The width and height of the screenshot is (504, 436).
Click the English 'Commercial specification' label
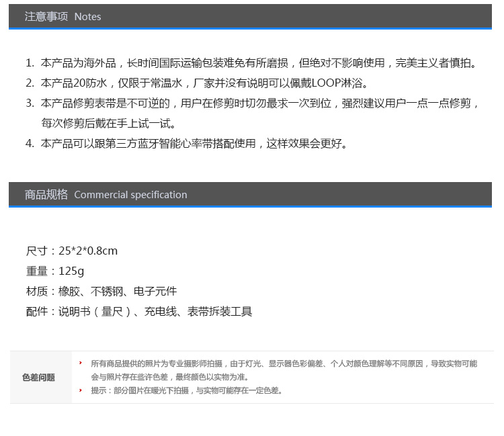130,195
